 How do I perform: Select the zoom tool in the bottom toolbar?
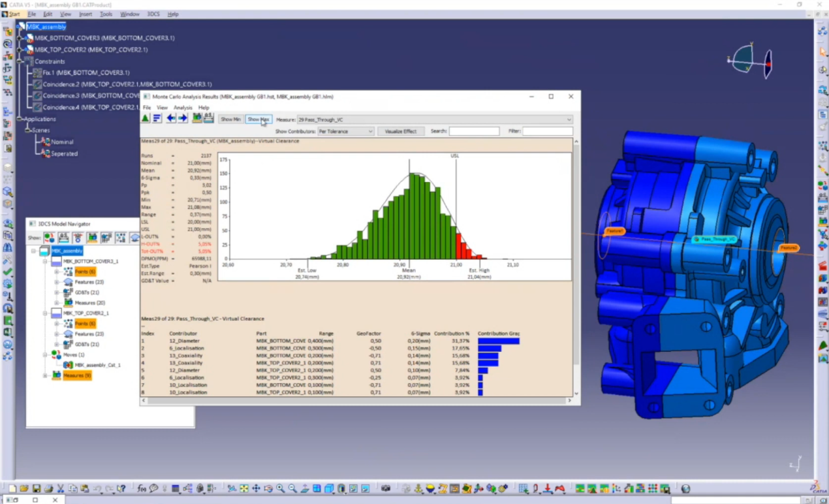pyautogui.click(x=279, y=488)
